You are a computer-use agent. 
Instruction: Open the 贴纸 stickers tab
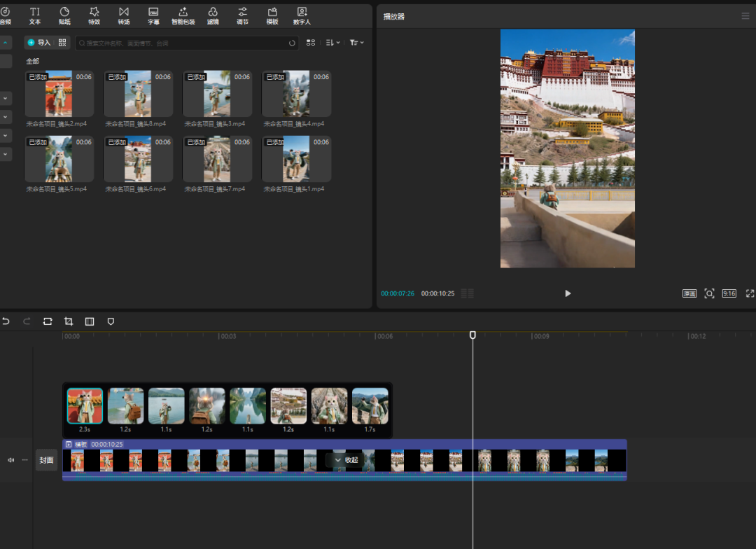tap(64, 15)
